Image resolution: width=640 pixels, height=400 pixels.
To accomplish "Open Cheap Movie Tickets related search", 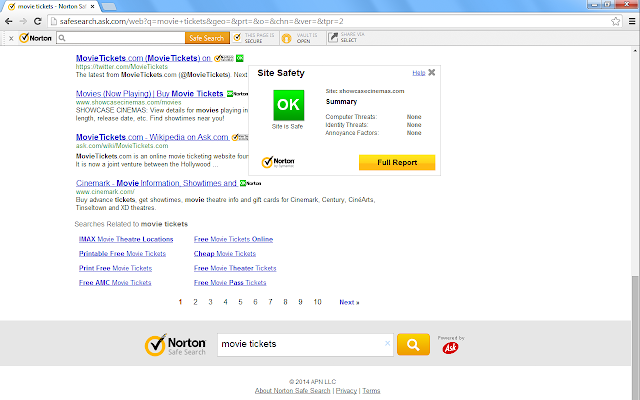I will click(x=225, y=253).
